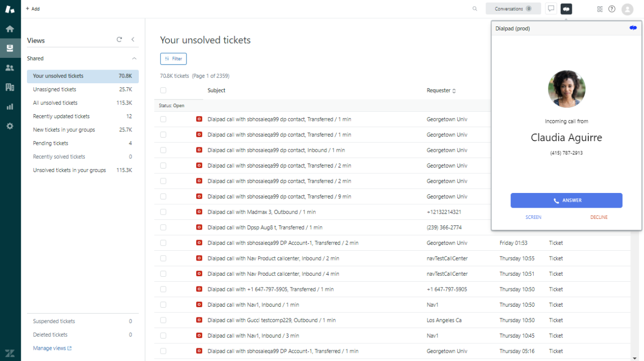
Task: Select the Recently solved tickets view
Action: pyautogui.click(x=83, y=157)
